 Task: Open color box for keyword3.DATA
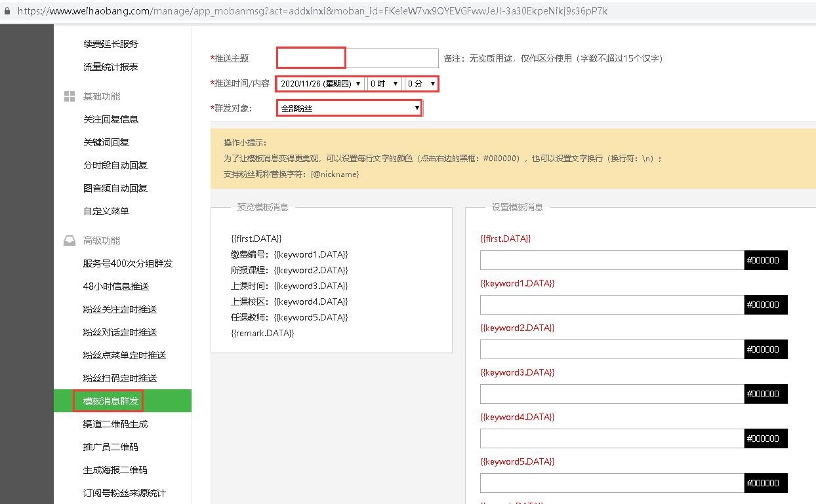(x=765, y=394)
